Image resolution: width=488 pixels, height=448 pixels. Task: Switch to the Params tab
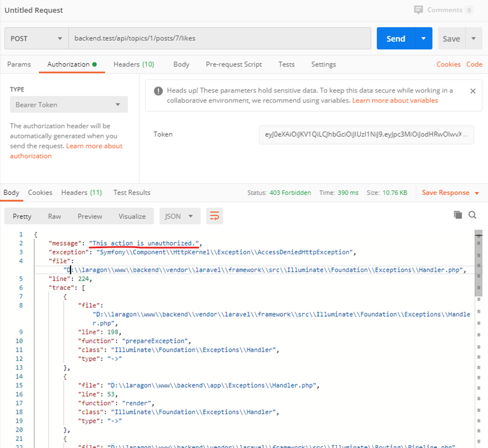coord(19,64)
